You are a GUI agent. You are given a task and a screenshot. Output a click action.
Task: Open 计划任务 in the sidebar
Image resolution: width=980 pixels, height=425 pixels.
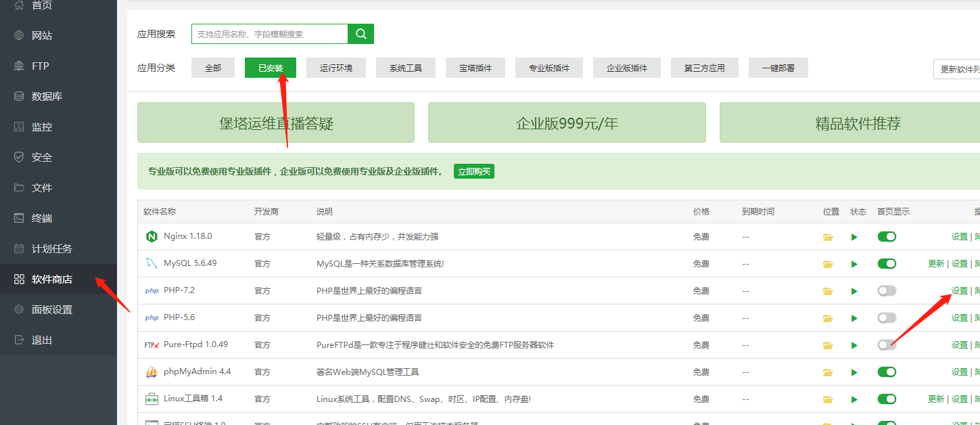point(58,248)
